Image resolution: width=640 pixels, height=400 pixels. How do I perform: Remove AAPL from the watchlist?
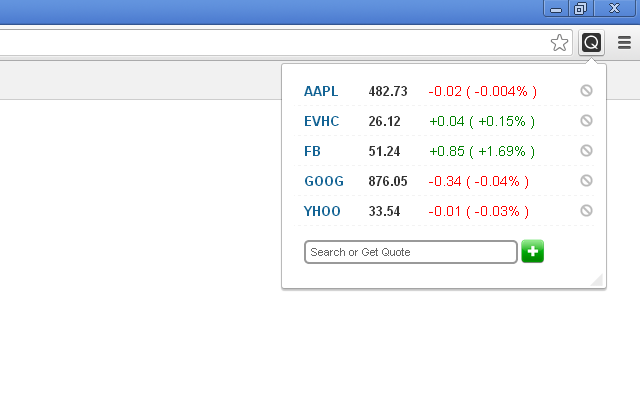coord(587,91)
